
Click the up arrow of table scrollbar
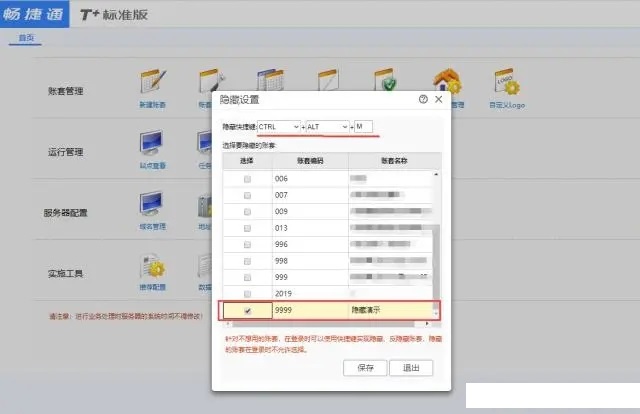(x=436, y=174)
